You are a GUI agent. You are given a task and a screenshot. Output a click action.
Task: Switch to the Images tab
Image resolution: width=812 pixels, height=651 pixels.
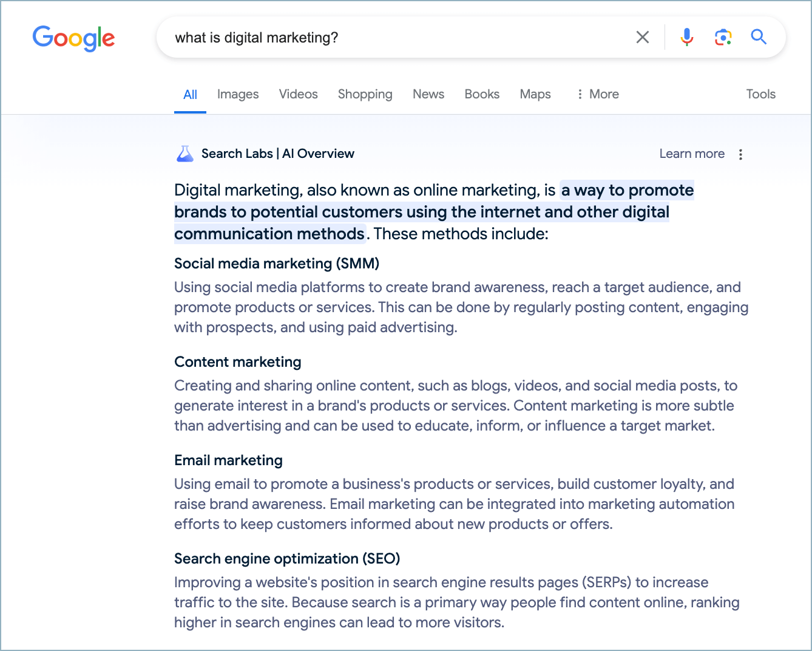238,94
